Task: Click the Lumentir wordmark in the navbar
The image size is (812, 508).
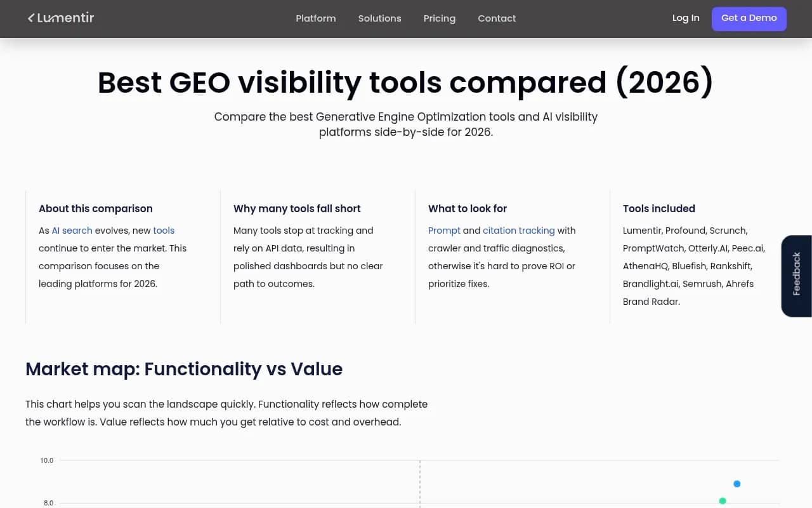Action: pyautogui.click(x=66, y=18)
